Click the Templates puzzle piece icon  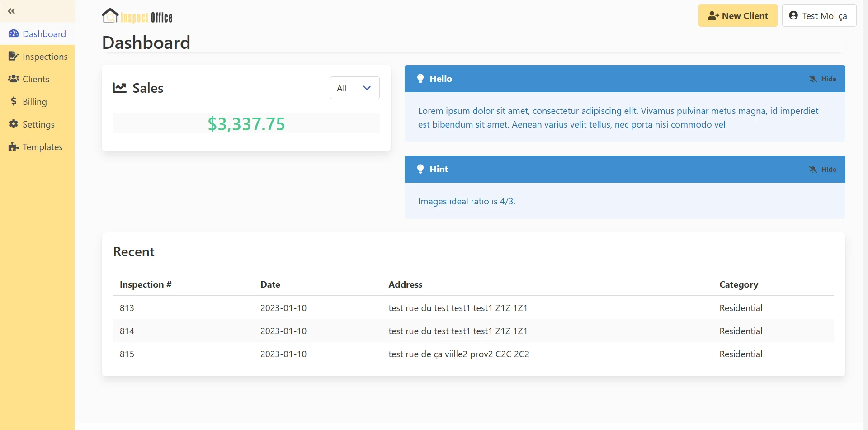(14, 147)
